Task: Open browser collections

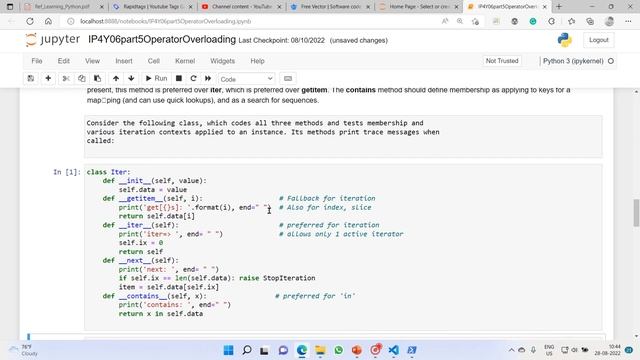Action: (590, 21)
